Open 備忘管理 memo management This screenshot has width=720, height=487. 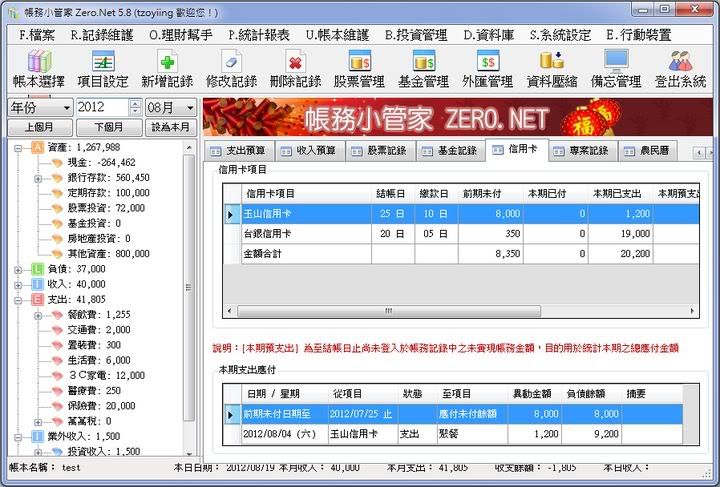tap(616, 69)
